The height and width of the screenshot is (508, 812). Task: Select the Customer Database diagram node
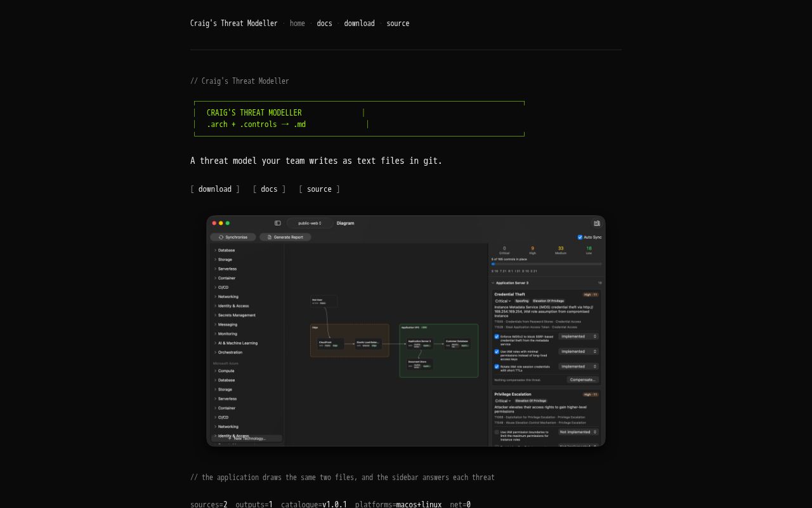point(457,344)
